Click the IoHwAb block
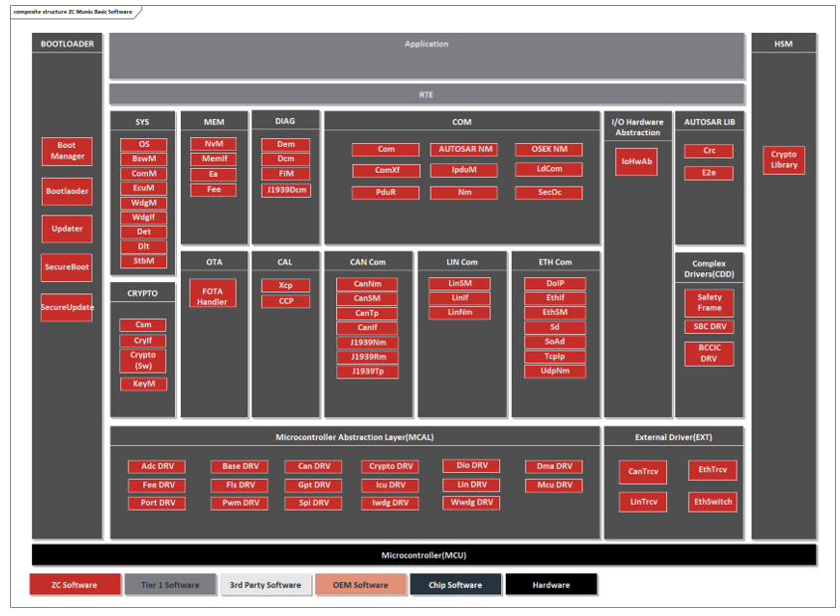 point(636,162)
